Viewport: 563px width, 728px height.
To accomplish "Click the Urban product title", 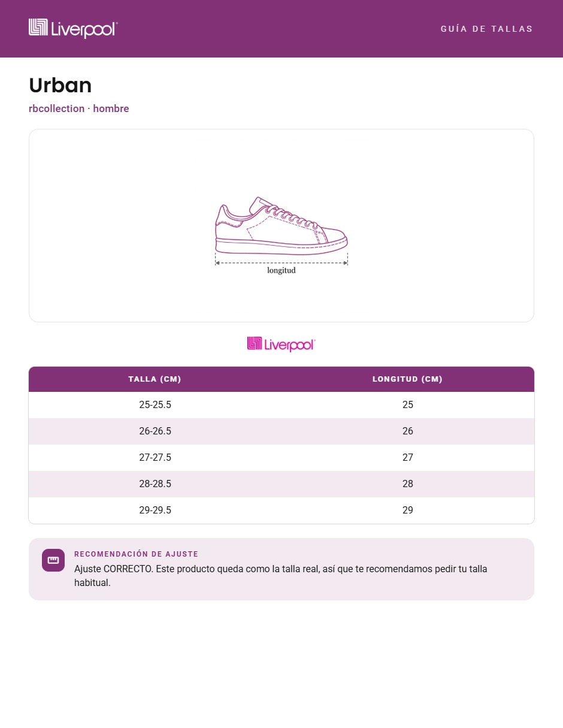I will pyautogui.click(x=60, y=85).
